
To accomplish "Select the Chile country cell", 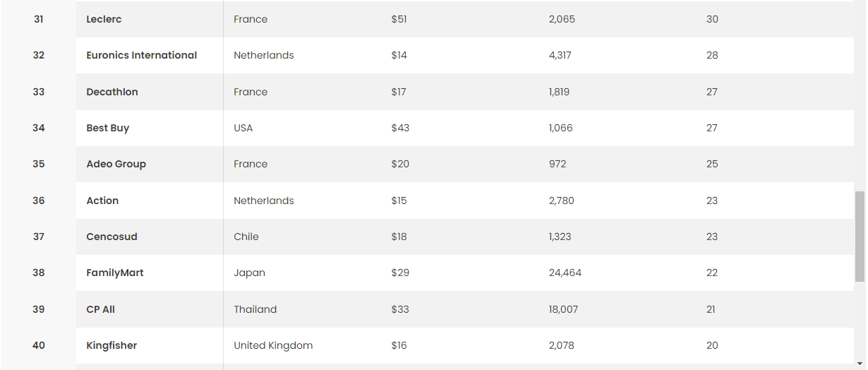I will [246, 237].
